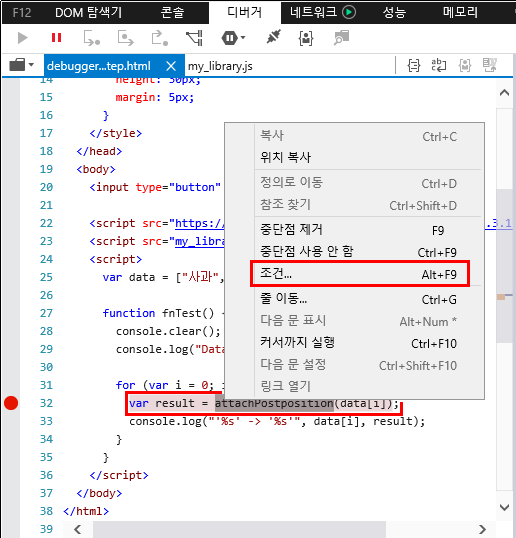Click the horizontal scrollbar left arrow
Screen dimensions: 516x538
78,529
